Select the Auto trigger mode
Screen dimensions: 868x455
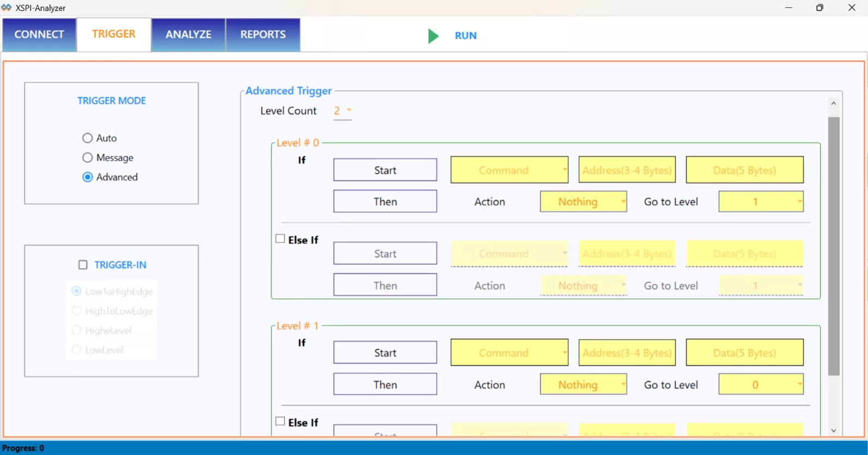[87, 138]
